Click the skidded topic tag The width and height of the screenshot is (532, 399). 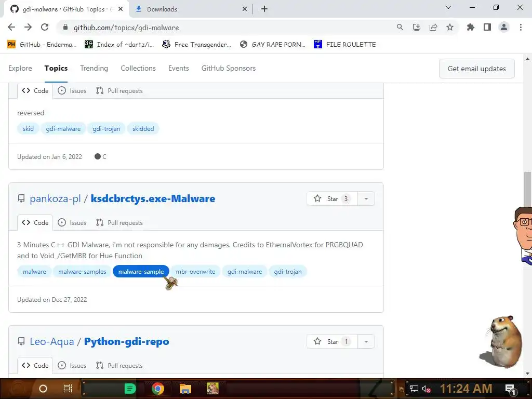point(143,129)
